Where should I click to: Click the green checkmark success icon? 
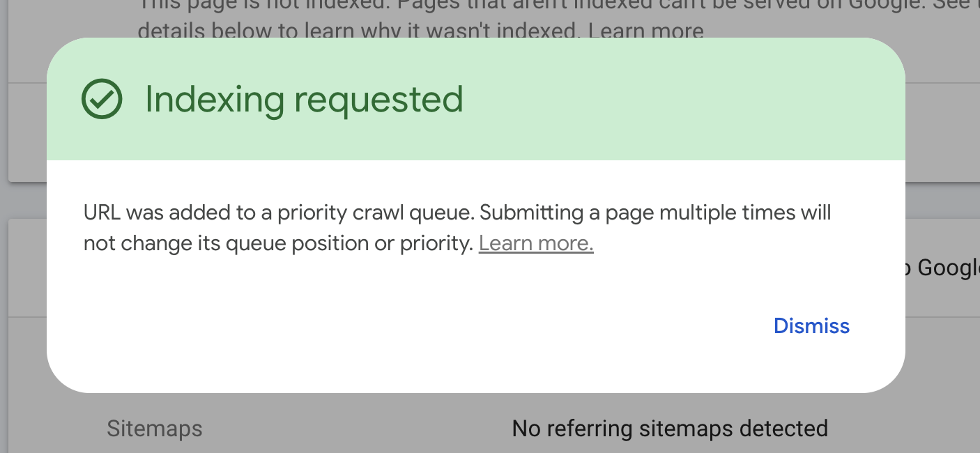102,99
